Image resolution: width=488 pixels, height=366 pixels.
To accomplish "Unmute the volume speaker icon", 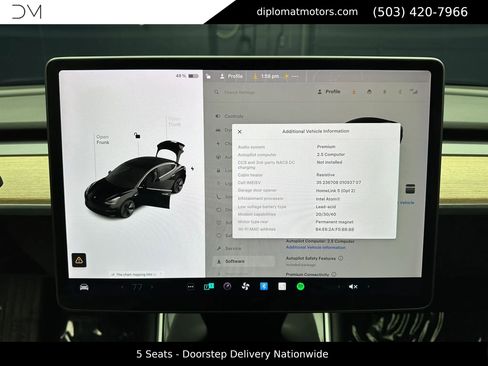I will point(353,287).
